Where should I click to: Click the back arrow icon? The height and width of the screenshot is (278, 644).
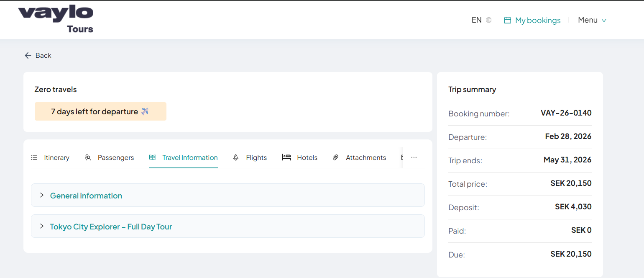click(x=28, y=55)
